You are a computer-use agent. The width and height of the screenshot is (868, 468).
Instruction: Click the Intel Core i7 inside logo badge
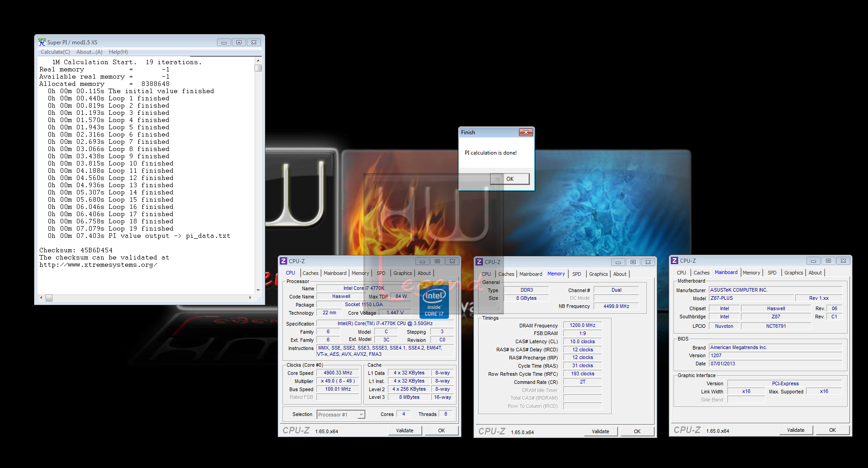(x=434, y=301)
